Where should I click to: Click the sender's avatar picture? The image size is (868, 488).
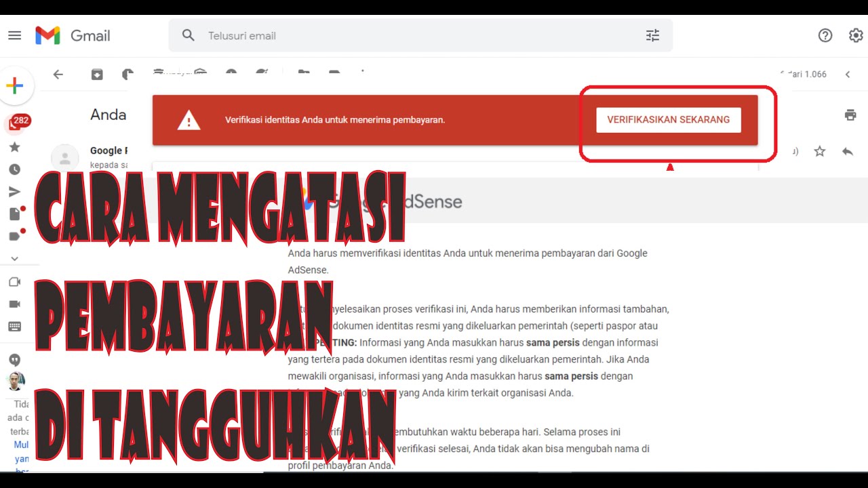click(x=65, y=158)
